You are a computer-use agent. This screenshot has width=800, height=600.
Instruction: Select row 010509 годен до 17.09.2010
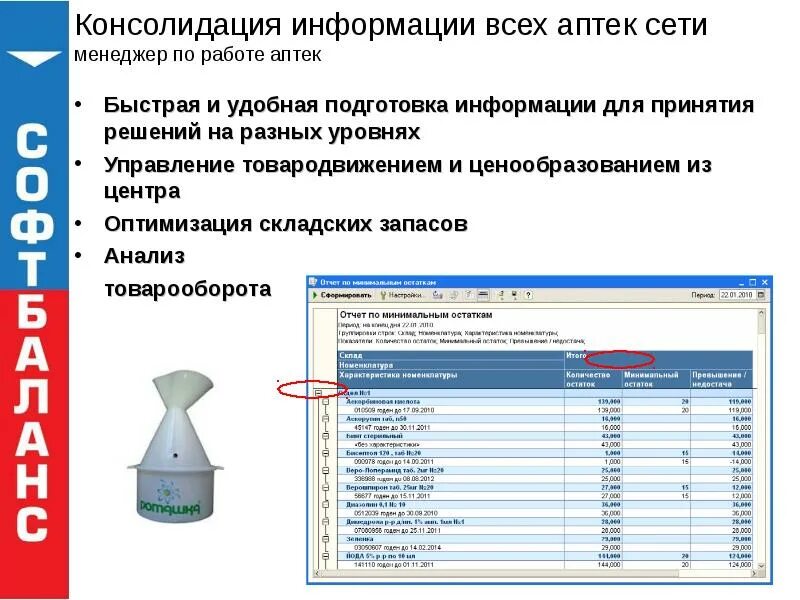545,410
